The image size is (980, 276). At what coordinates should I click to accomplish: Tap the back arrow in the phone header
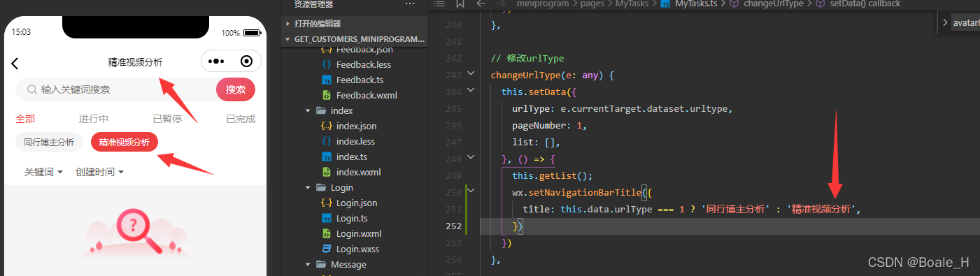pyautogui.click(x=15, y=64)
